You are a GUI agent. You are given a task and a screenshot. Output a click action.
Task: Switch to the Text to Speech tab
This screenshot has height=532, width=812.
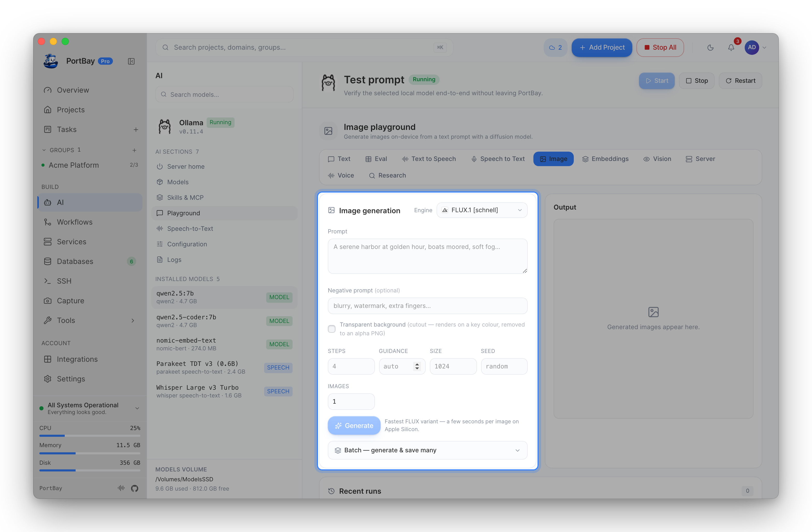click(429, 159)
